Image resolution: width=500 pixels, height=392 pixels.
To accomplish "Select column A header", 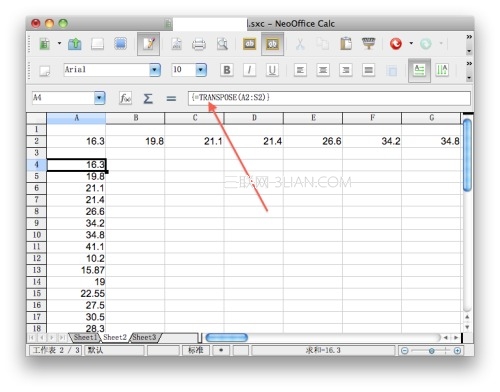I will tap(76, 118).
